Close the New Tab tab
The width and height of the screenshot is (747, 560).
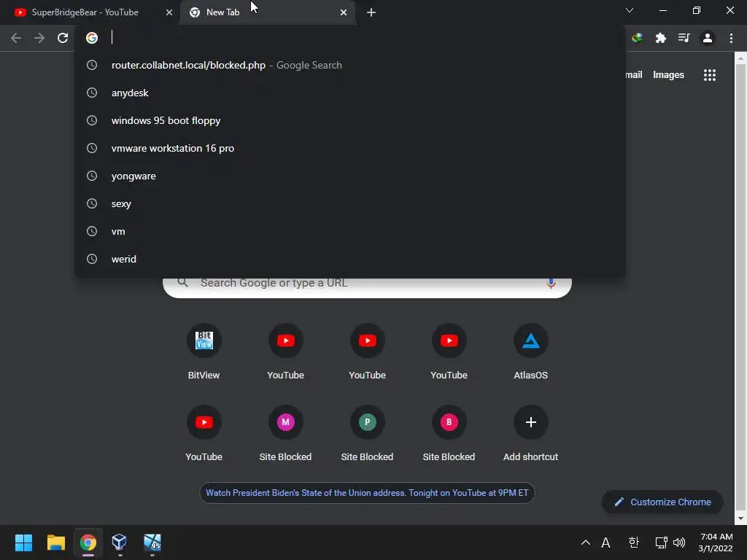344,12
